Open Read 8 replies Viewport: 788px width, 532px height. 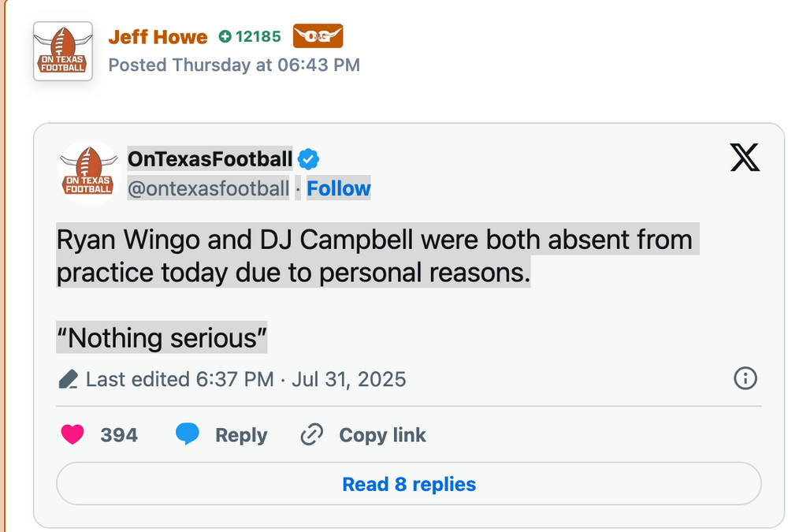coord(409,484)
